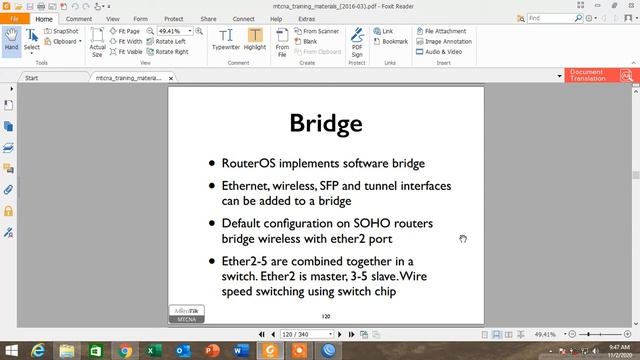Click Fit Visible view option
The image size is (640, 360).
(126, 52)
